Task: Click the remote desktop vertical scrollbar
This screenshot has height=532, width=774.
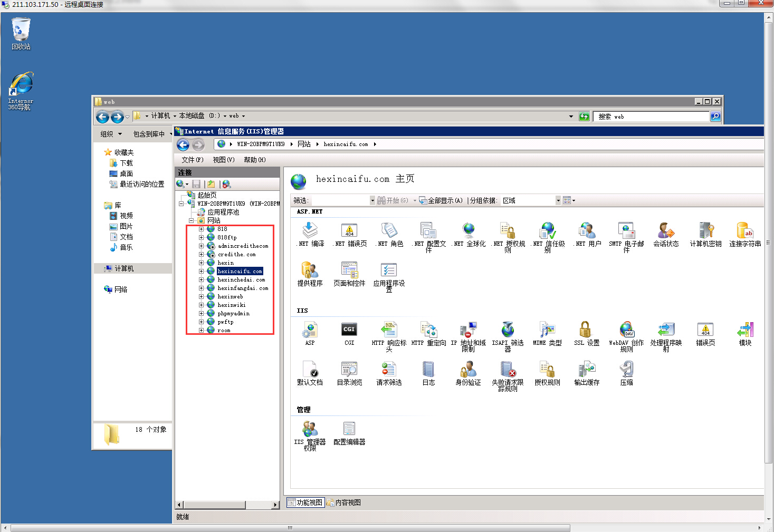Action: click(768, 243)
